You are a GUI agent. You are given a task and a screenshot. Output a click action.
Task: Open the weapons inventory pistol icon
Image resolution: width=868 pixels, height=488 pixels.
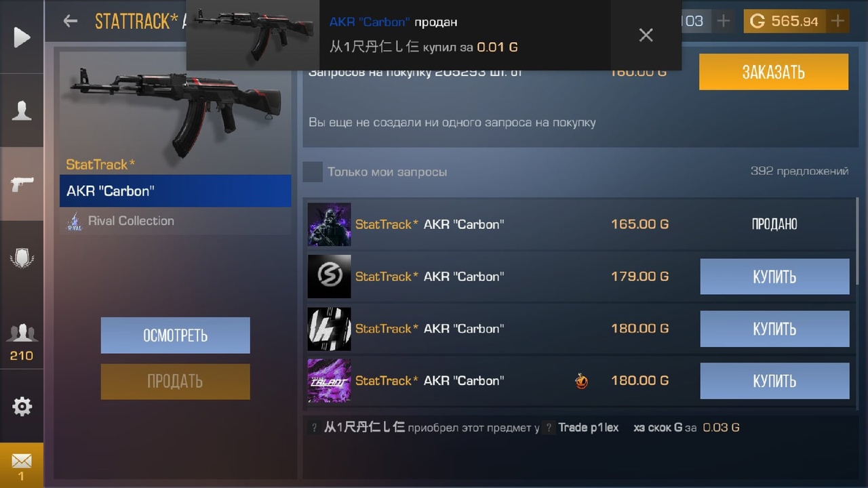point(22,184)
